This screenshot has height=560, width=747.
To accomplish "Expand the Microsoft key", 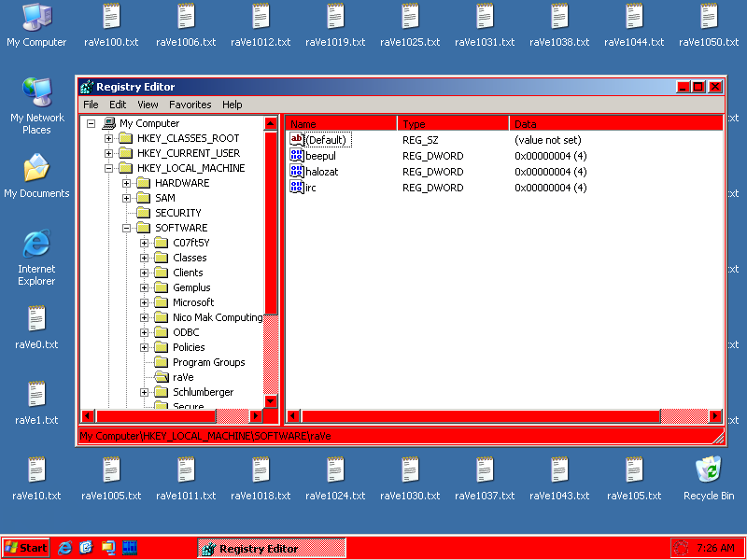I will click(144, 302).
